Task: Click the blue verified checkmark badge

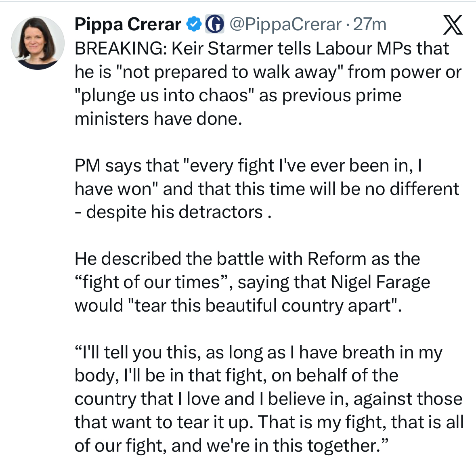Action: coord(194,25)
